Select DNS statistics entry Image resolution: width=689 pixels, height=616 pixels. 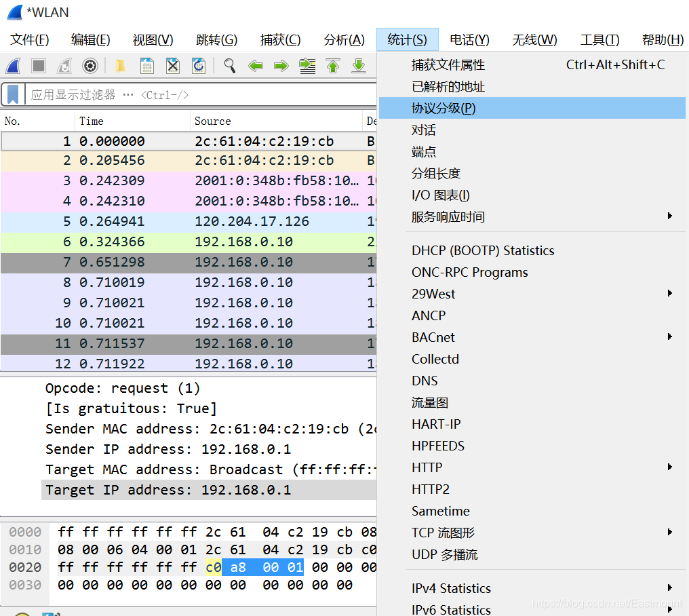(532, 381)
